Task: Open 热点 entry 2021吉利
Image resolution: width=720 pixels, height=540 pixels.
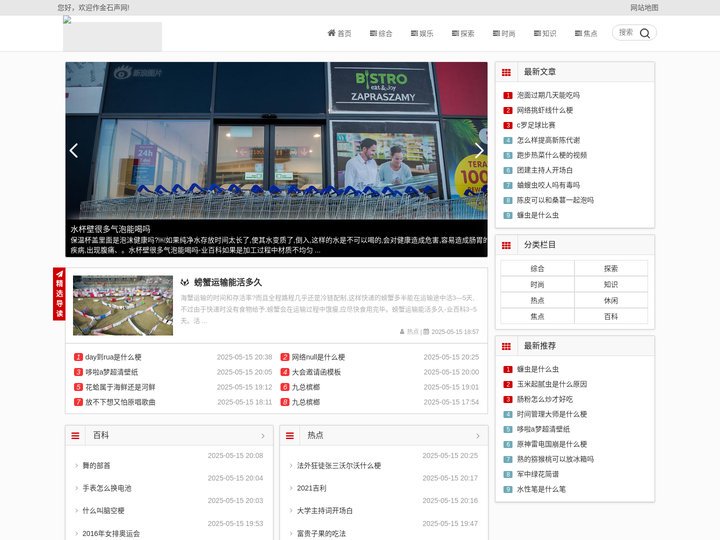Action: [x=311, y=488]
